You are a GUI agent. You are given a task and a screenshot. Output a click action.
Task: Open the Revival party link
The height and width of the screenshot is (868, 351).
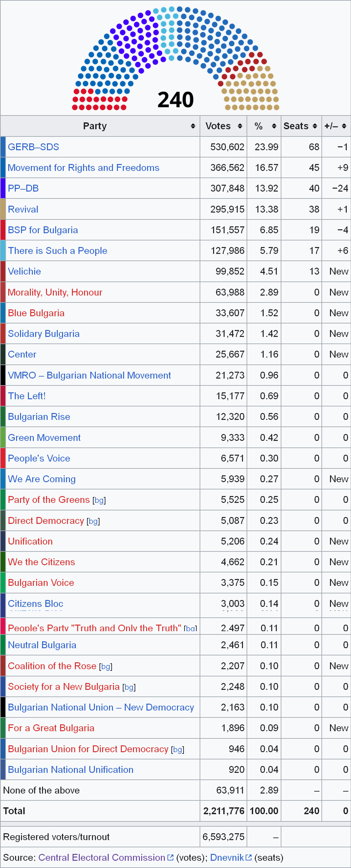pos(23,209)
